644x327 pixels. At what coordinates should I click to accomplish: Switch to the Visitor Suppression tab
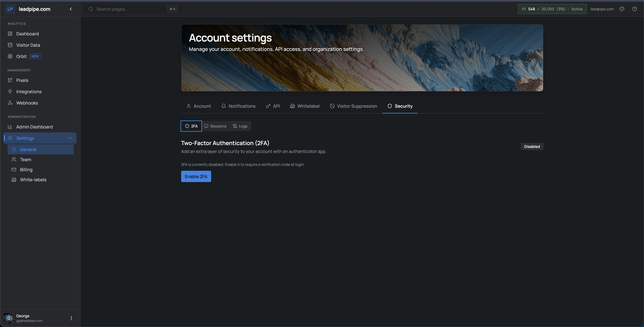click(x=353, y=106)
